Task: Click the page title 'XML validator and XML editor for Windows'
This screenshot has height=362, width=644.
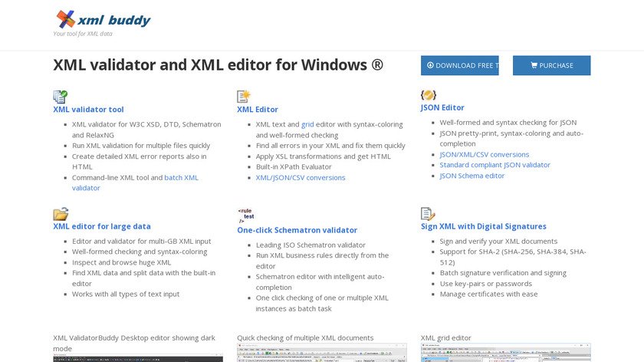Action: coord(218,65)
